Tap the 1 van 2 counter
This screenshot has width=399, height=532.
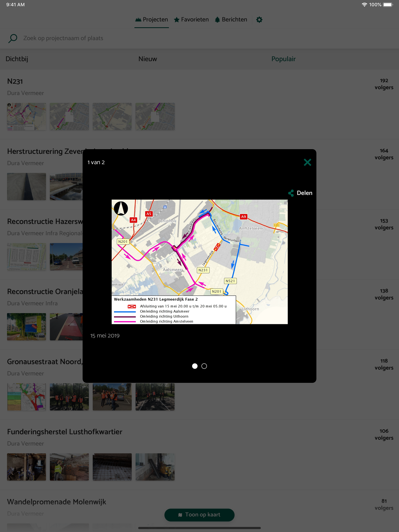pos(96,162)
